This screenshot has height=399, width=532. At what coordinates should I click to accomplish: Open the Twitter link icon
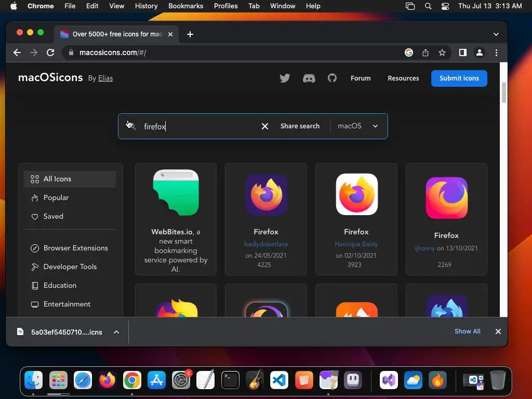point(285,78)
